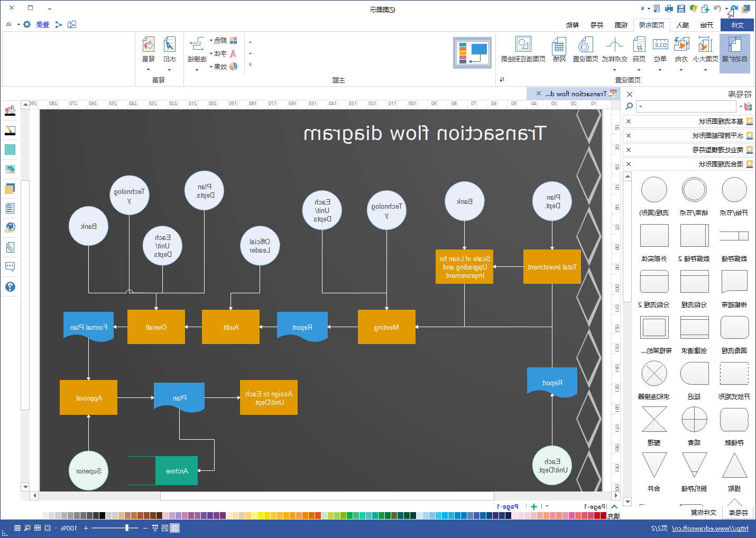Viewport: 756px width, 538px height.
Task: Open 页面设置 page setup icon
Action: 585,45
